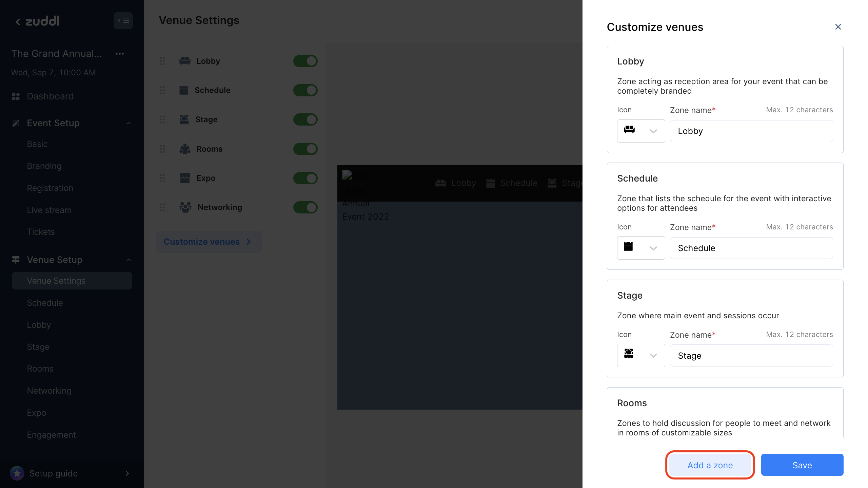
Task: Click the Add a zone button
Action: coord(710,465)
